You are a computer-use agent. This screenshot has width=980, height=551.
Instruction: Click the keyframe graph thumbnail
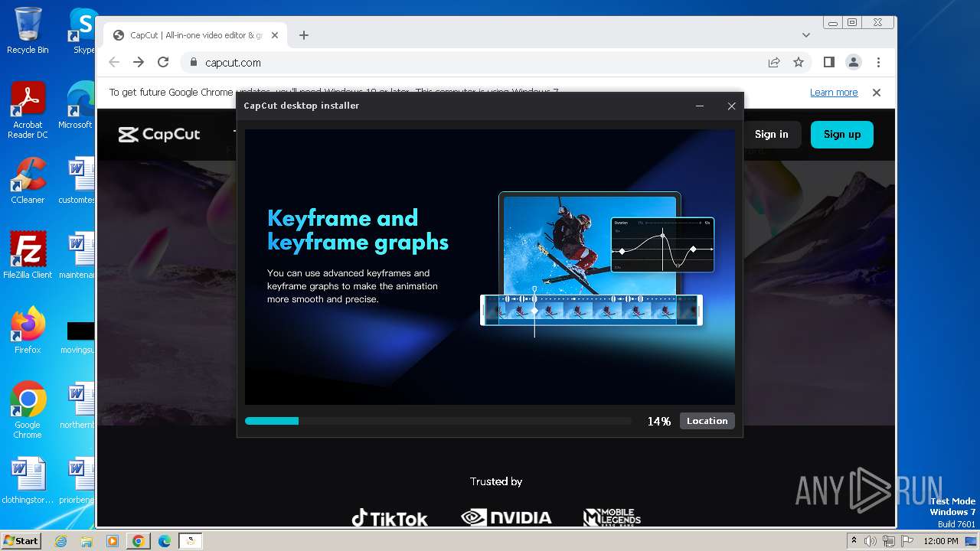(662, 245)
